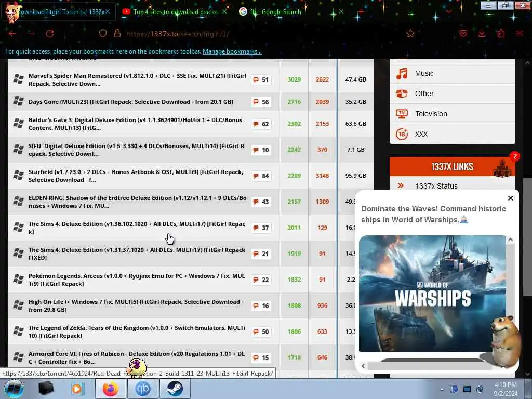Image resolution: width=532 pixels, height=399 pixels.
Task: Click the taskbar clock showing 4:10 PM
Action: (x=506, y=389)
